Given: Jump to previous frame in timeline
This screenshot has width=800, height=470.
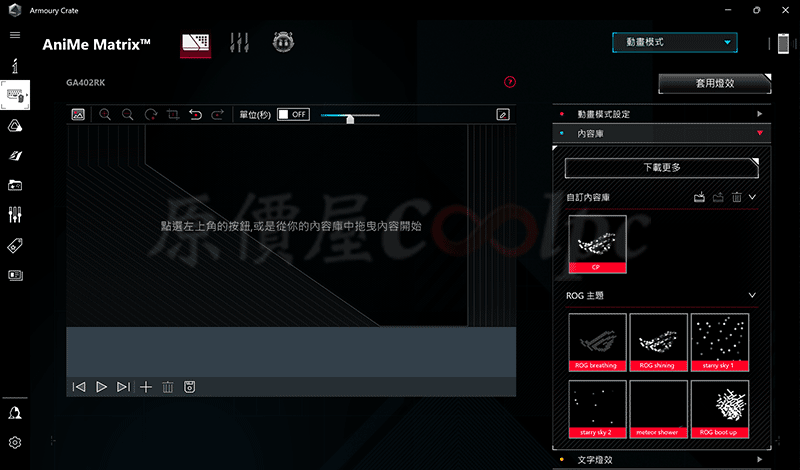Looking at the screenshot, I should click(79, 387).
